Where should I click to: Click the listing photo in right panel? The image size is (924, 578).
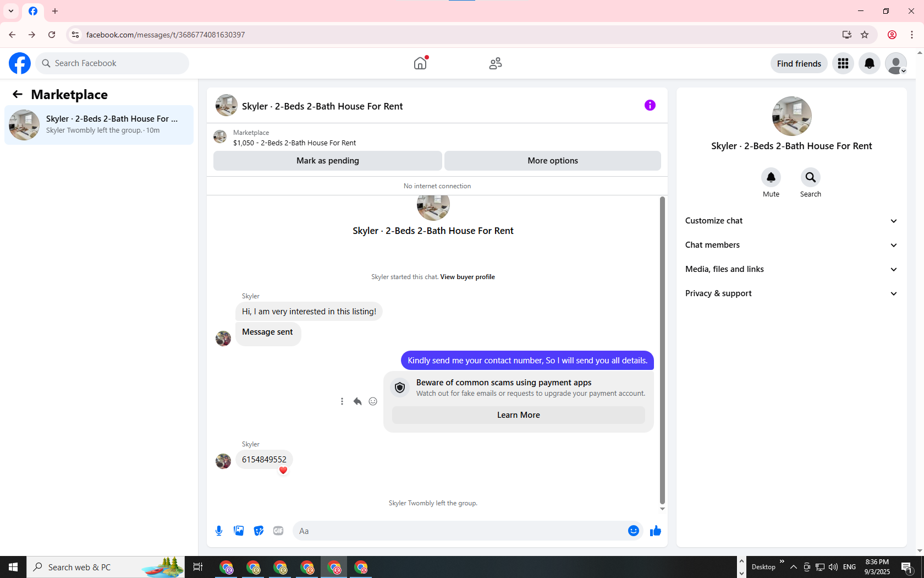click(x=791, y=116)
